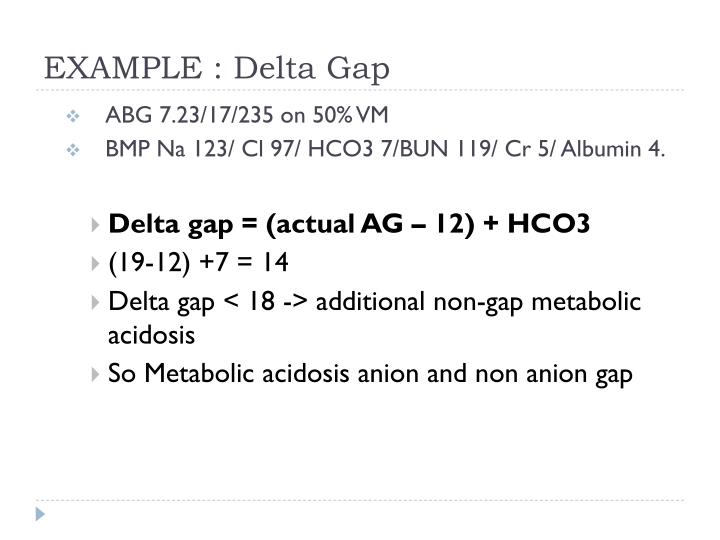Click the bold Delta gap formula line
This screenshot has height=540, width=720.
(349, 223)
